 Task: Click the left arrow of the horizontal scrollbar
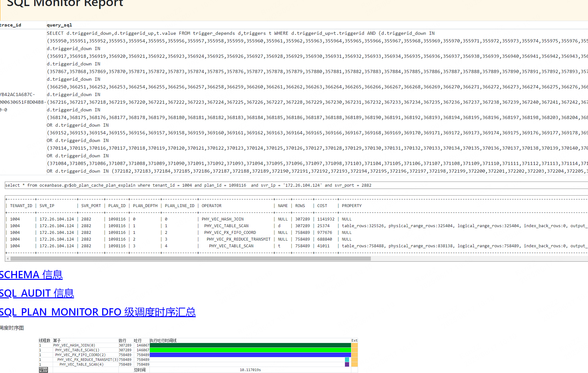[8, 258]
